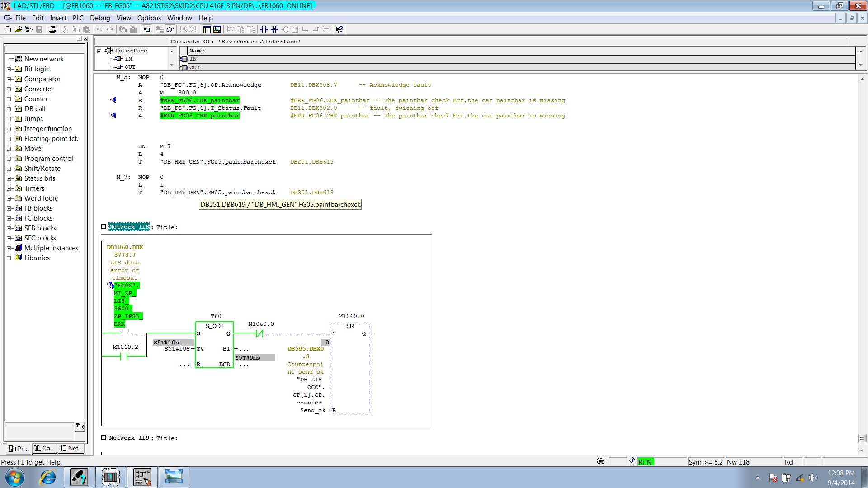Expand the Timers folder
Viewport: 868px width, 488px height.
pyautogui.click(x=9, y=188)
